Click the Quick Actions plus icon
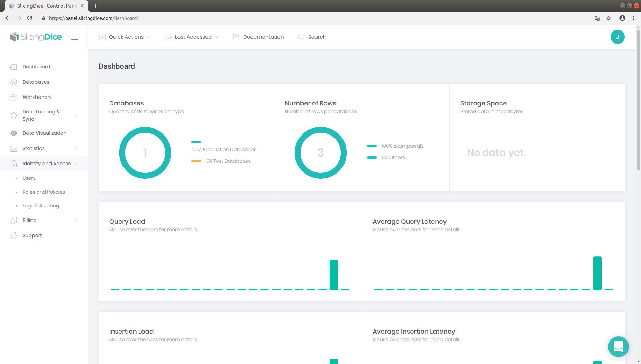The width and height of the screenshot is (641, 364). [x=102, y=37]
